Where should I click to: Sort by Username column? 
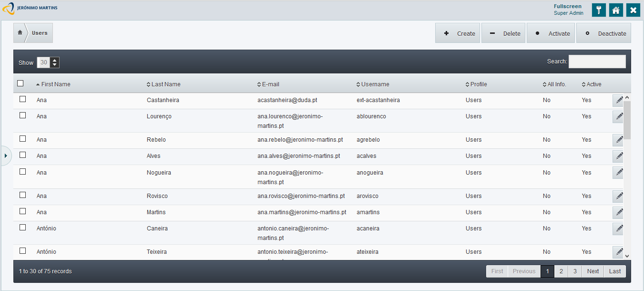coord(373,84)
